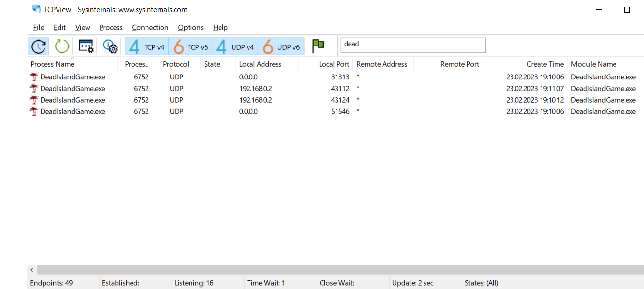This screenshot has width=644, height=289.
Task: Select DeadIslandGame.exe row with port 31313
Action: point(336,77)
